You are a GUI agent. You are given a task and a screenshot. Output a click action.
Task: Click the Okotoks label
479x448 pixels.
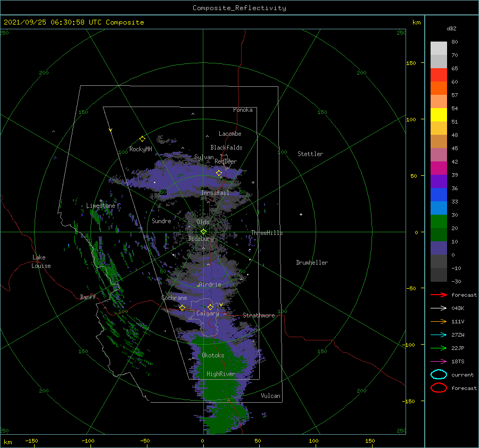click(213, 355)
